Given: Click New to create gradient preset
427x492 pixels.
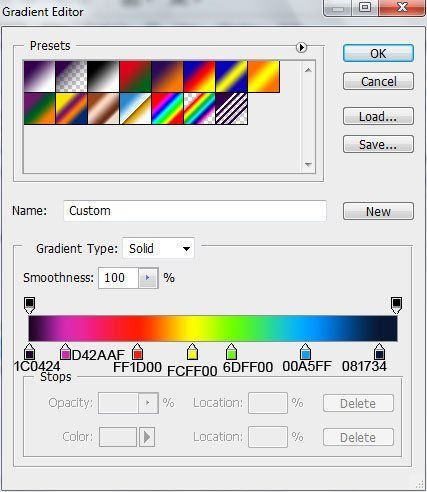Looking at the screenshot, I should 378,211.
